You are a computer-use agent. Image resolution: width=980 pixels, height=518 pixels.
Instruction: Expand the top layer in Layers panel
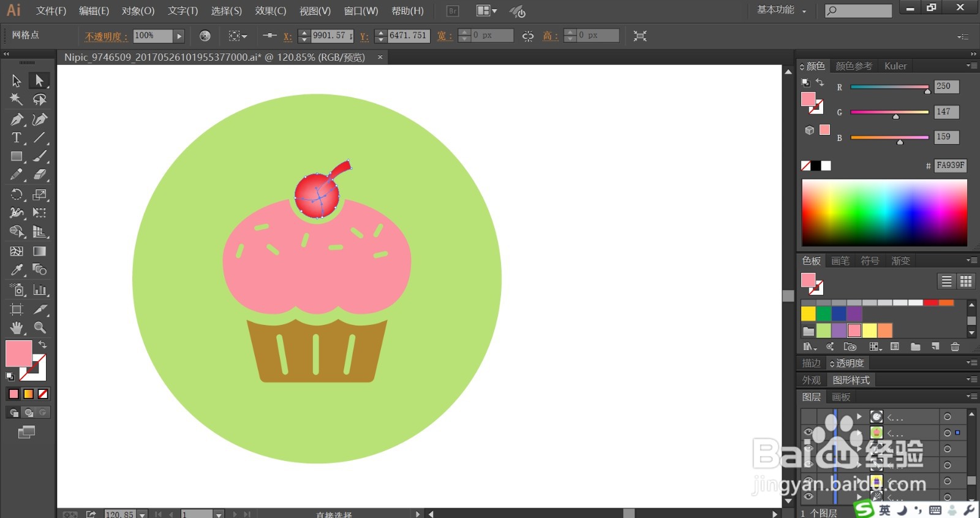pos(859,417)
